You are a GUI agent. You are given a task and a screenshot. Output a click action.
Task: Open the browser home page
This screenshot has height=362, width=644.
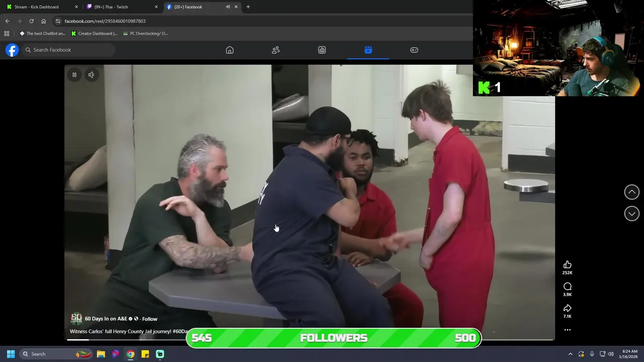(x=43, y=21)
